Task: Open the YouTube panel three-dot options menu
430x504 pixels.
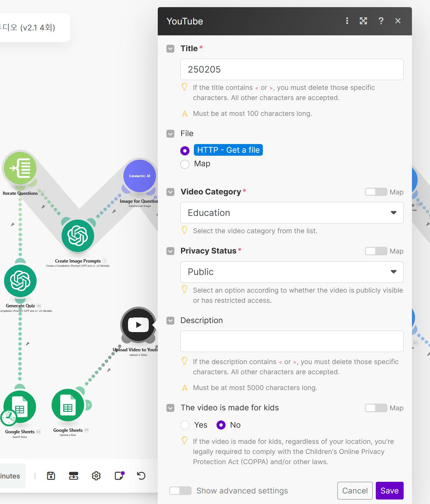Action: pos(347,21)
